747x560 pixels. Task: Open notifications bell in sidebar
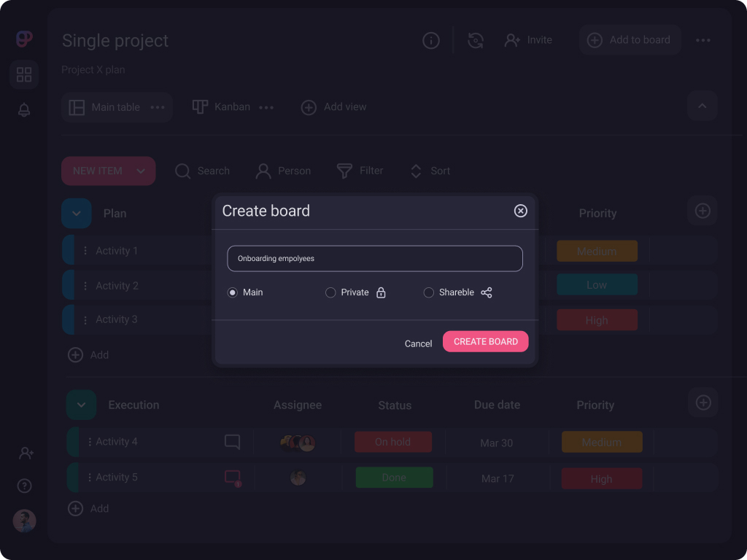point(24,110)
